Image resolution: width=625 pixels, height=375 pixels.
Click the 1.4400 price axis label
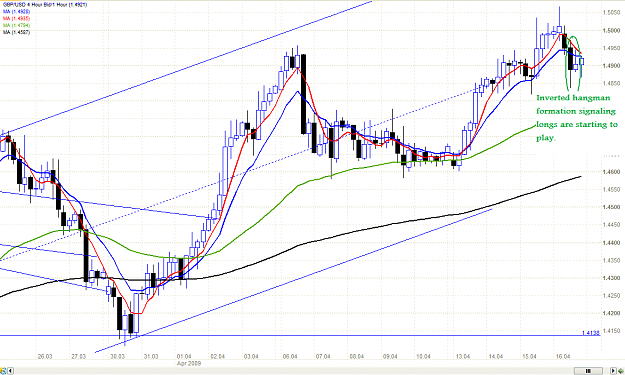611,242
